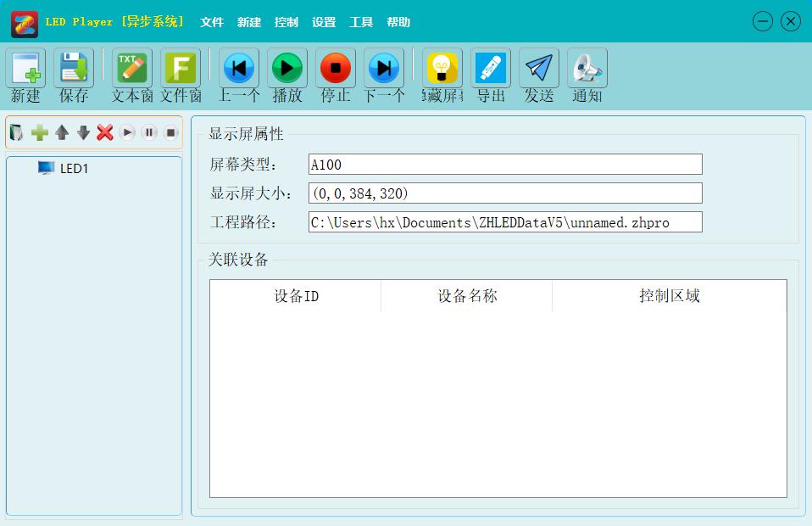The width and height of the screenshot is (812, 526).
Task: Toggle the screen with the light bulb icon
Action: coord(441,69)
